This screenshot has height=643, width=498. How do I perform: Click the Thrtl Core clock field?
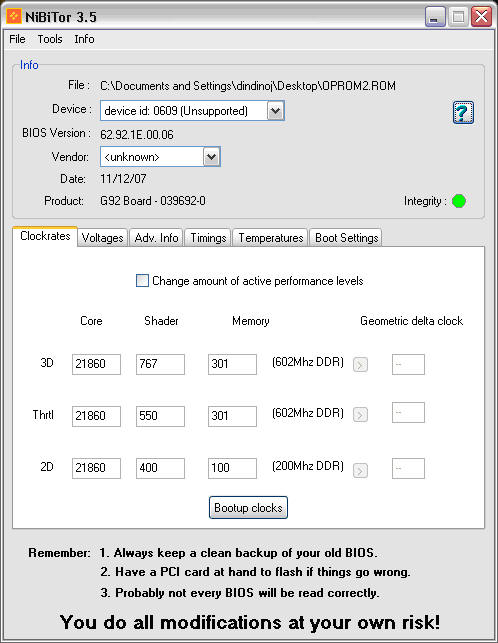coord(96,416)
